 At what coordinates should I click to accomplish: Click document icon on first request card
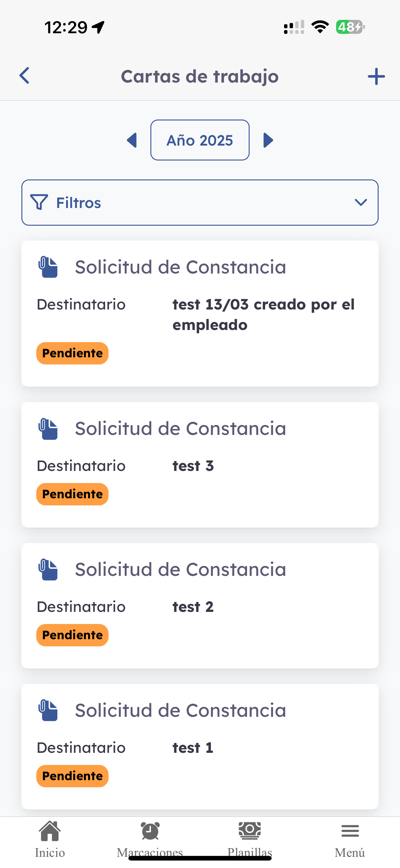point(48,267)
